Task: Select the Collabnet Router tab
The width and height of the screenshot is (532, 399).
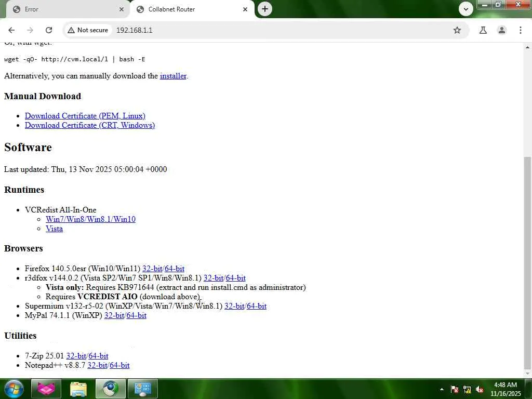Action: (x=192, y=9)
